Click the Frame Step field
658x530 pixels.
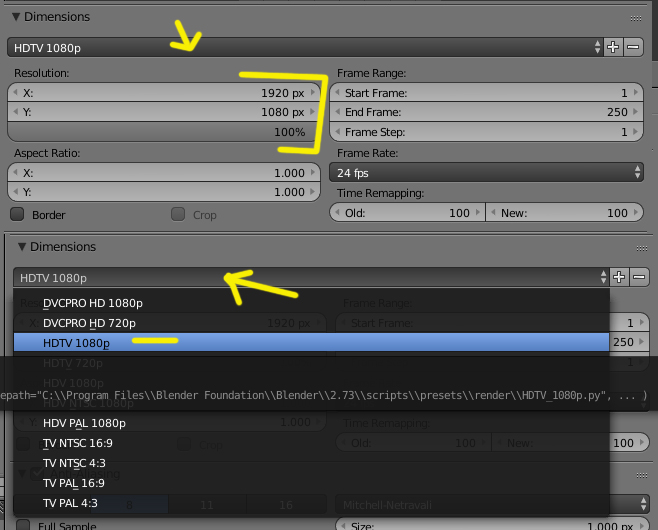point(486,132)
